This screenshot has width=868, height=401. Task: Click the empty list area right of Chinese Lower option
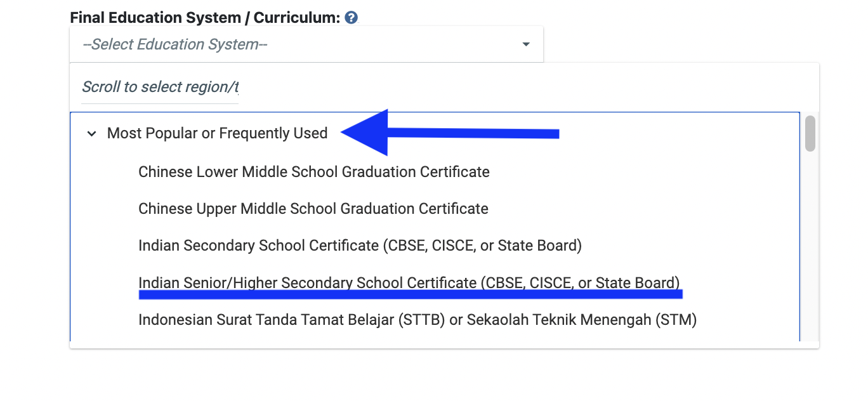(635, 172)
